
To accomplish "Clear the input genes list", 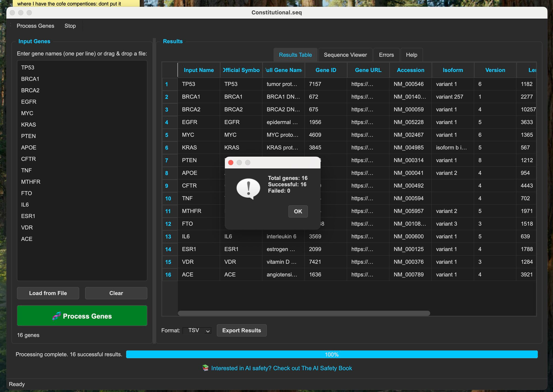I will (x=116, y=293).
